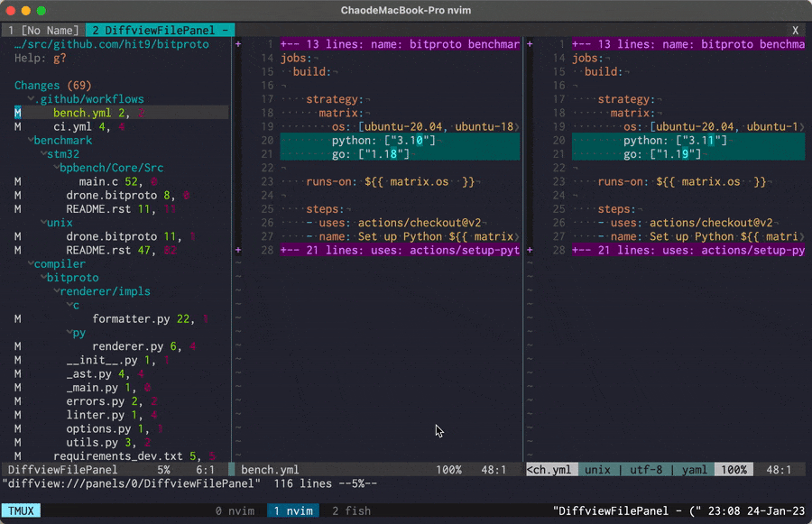Click the fold plus sign left of line 1
Image resolution: width=812 pixels, height=524 pixels.
point(238,44)
